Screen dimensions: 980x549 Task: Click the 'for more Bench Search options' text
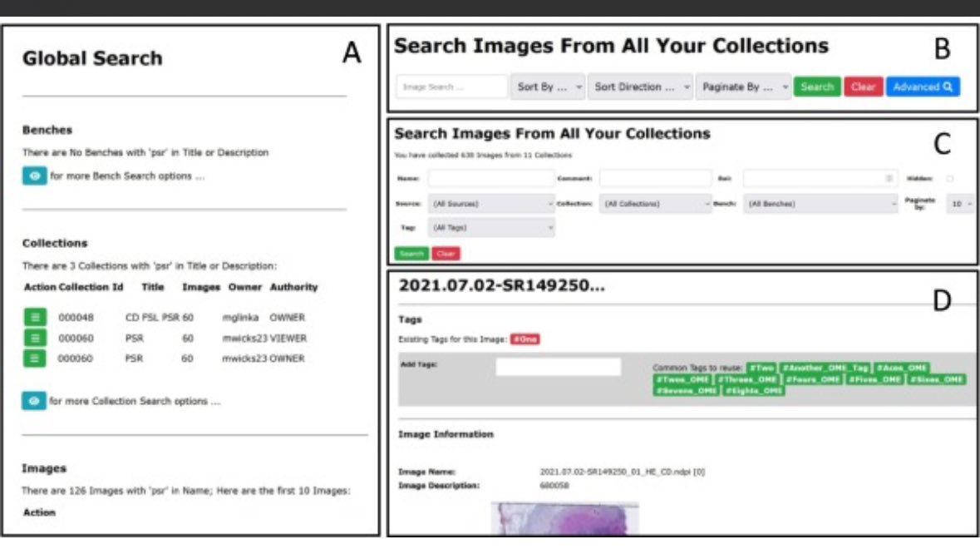(127, 176)
